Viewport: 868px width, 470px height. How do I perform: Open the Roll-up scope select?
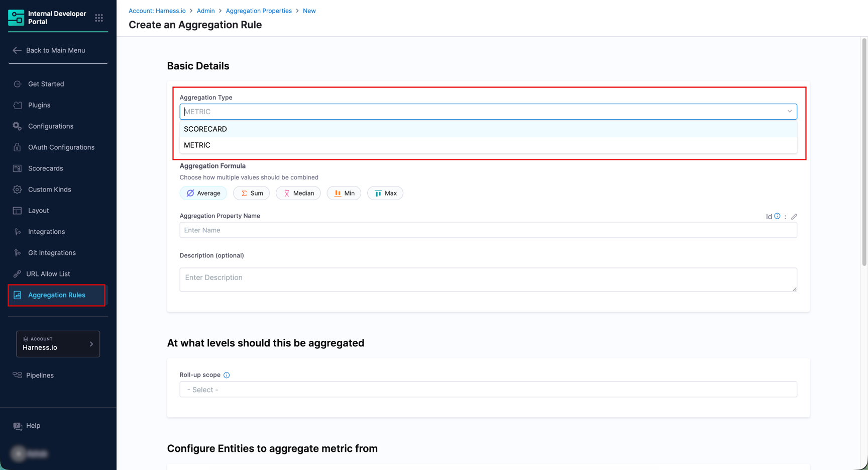click(x=488, y=389)
